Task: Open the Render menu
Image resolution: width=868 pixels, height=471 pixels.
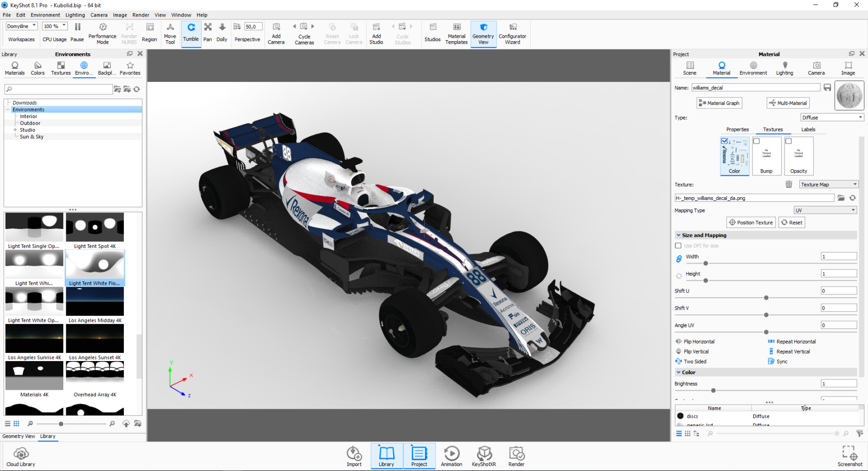Action: pos(141,15)
